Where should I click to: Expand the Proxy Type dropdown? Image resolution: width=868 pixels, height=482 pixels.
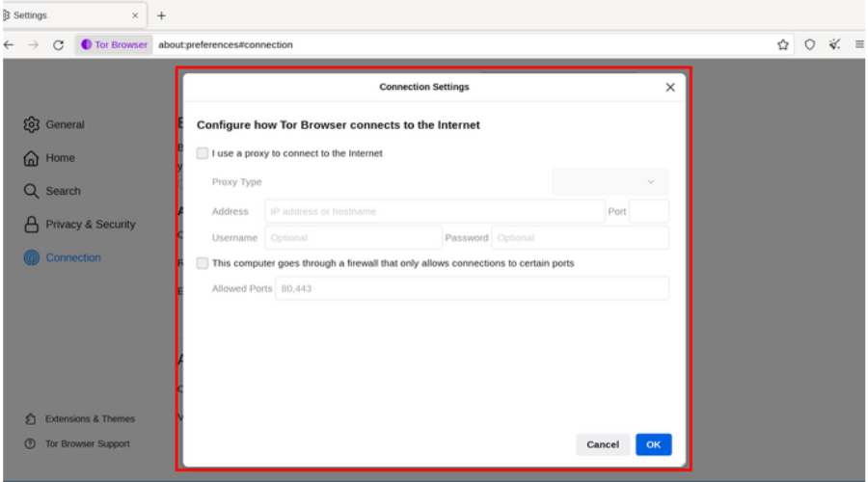[610, 182]
